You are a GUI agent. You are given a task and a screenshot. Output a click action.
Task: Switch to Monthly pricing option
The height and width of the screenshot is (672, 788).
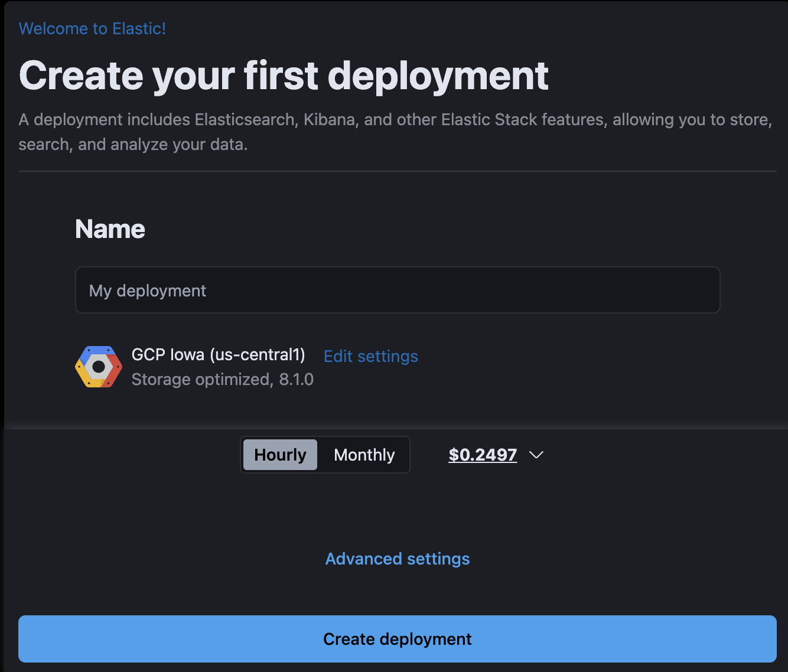364,455
